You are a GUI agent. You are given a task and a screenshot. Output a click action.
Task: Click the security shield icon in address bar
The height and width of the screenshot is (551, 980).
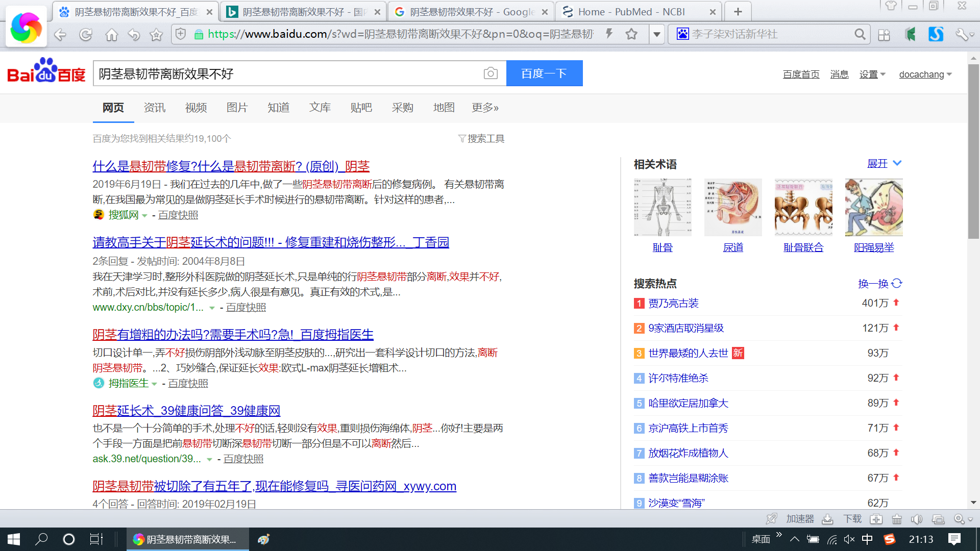coord(181,34)
